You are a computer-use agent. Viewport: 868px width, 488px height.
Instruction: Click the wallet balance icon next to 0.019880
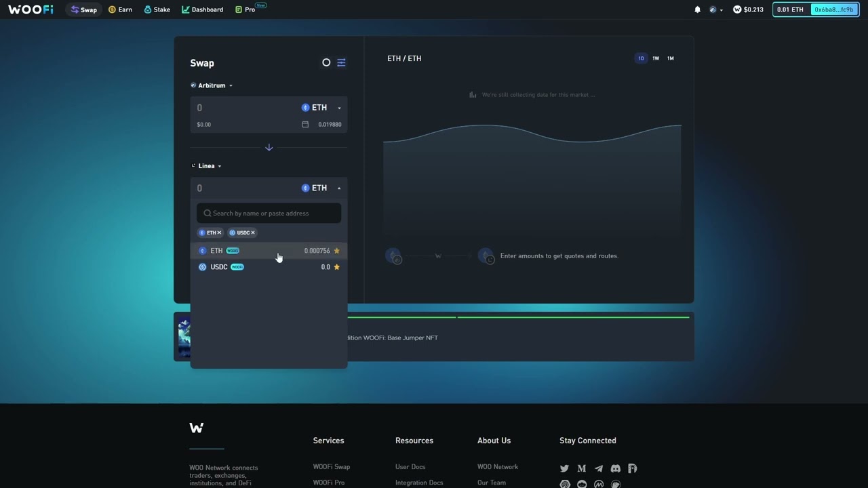point(305,125)
